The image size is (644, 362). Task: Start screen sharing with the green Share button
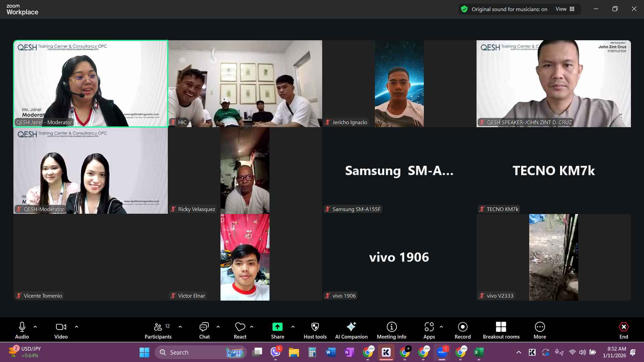(278, 330)
